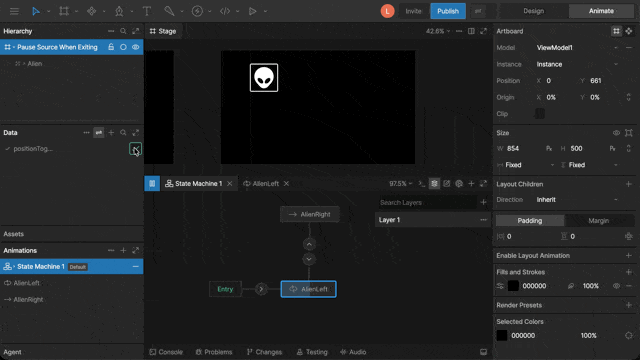The image size is (640, 360).
Task: Toggle the positionToggle boolean checkbox
Action: pyautogui.click(x=135, y=149)
